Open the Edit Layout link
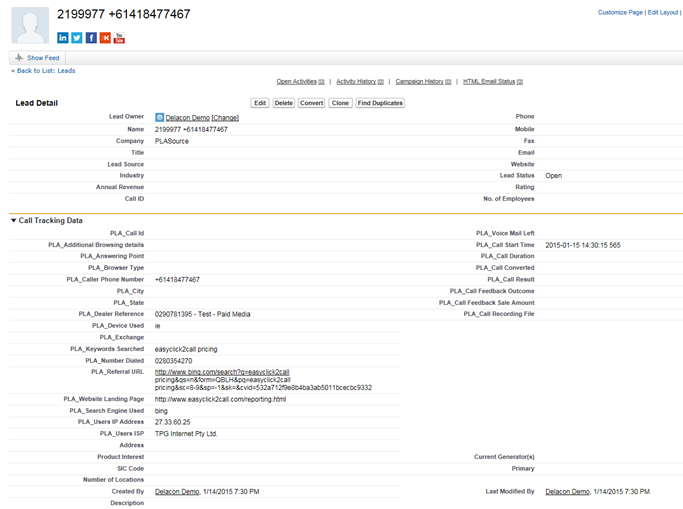 663,12
